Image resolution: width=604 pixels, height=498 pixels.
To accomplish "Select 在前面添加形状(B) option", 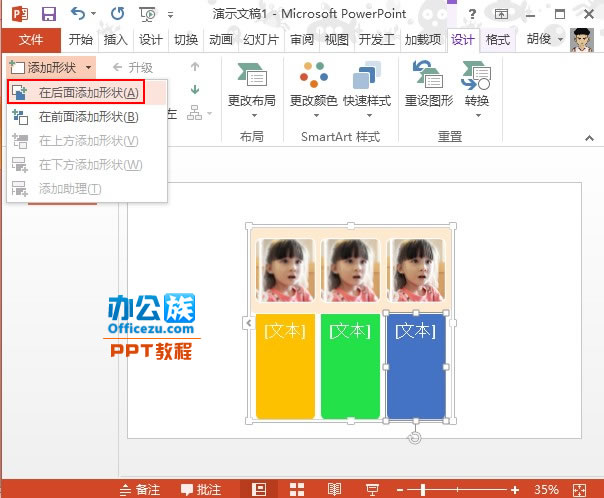I will coord(88,116).
